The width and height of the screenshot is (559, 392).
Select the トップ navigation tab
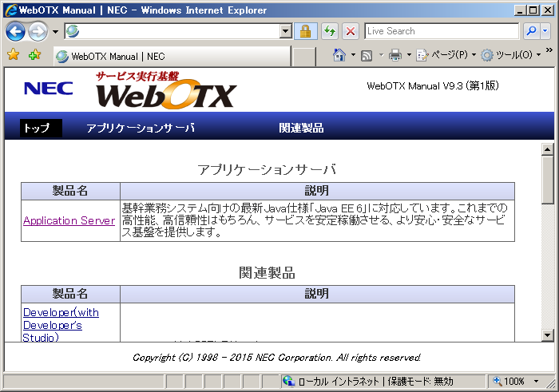point(41,128)
